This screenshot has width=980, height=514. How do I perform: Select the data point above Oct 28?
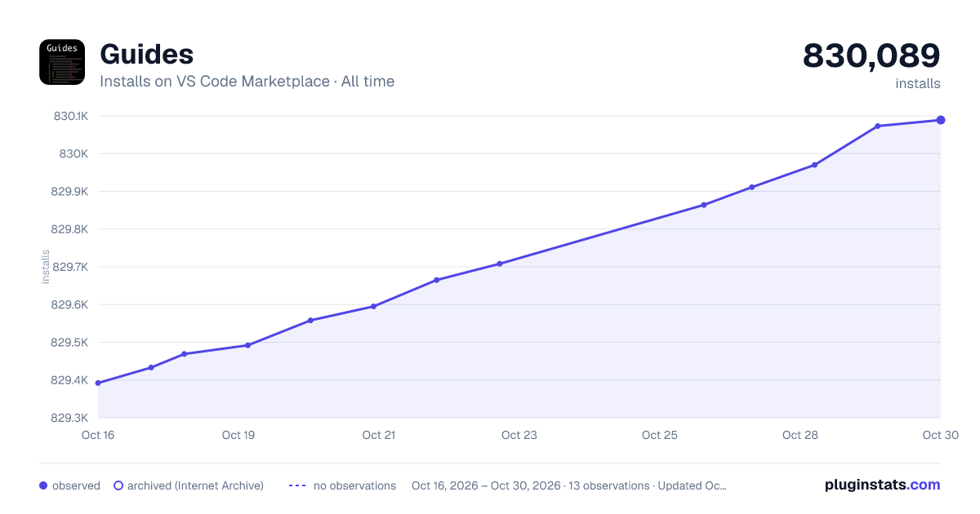click(x=815, y=165)
